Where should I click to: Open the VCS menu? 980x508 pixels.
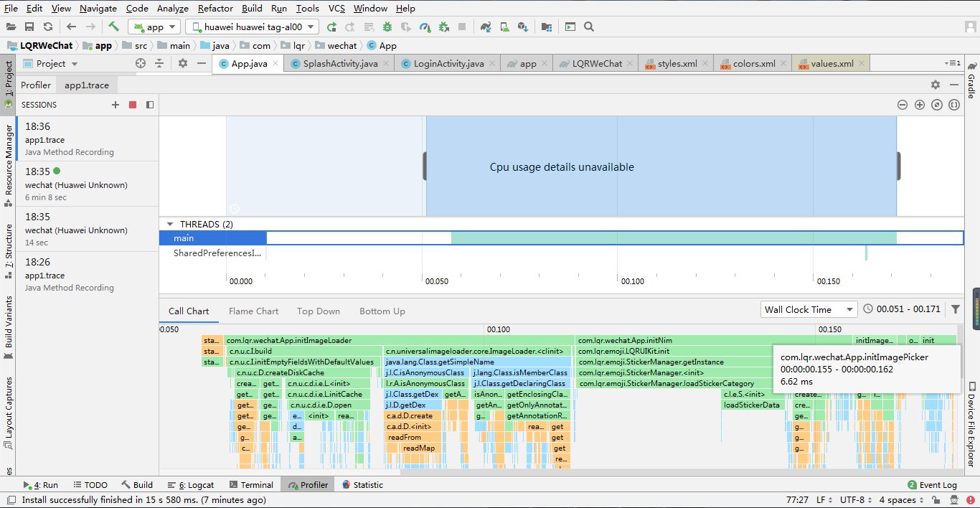(x=336, y=8)
